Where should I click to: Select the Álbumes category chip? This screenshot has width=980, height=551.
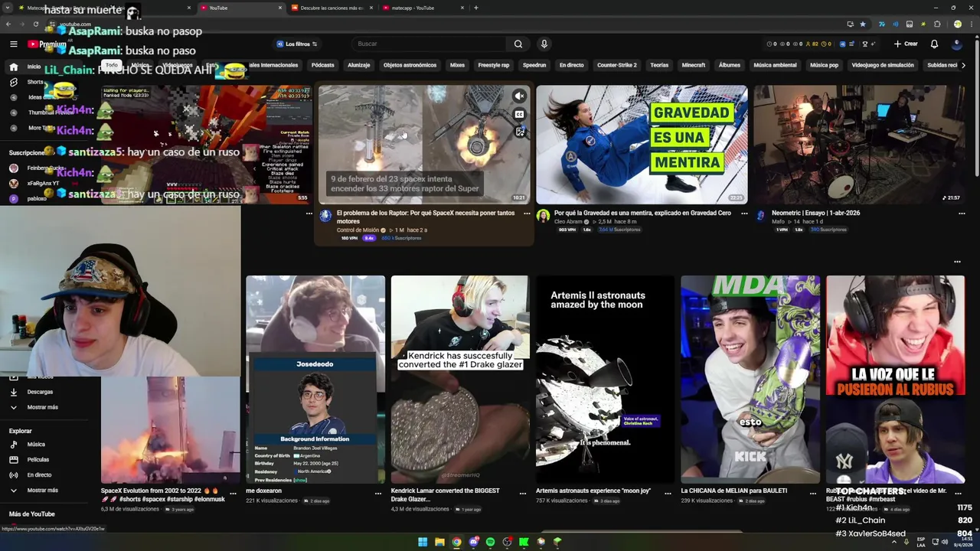[730, 65]
